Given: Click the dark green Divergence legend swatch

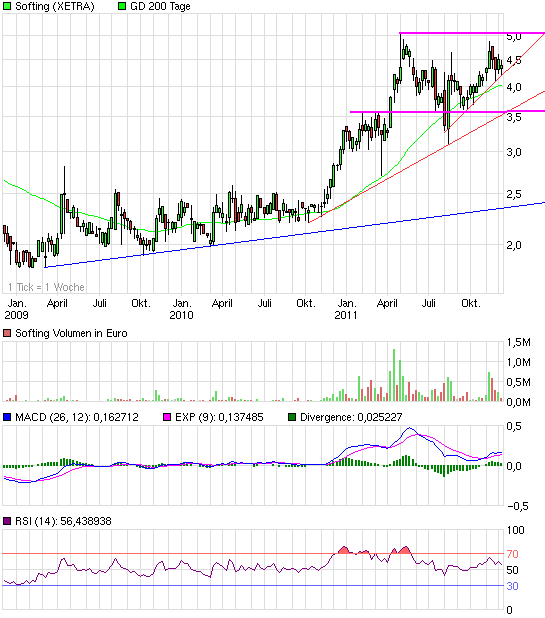Looking at the screenshot, I should coord(292,417).
